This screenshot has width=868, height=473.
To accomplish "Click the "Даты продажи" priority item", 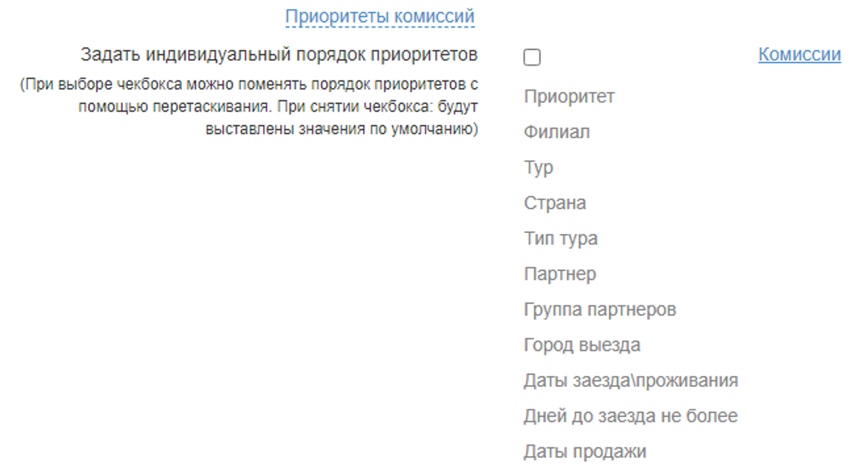I will 585,452.
